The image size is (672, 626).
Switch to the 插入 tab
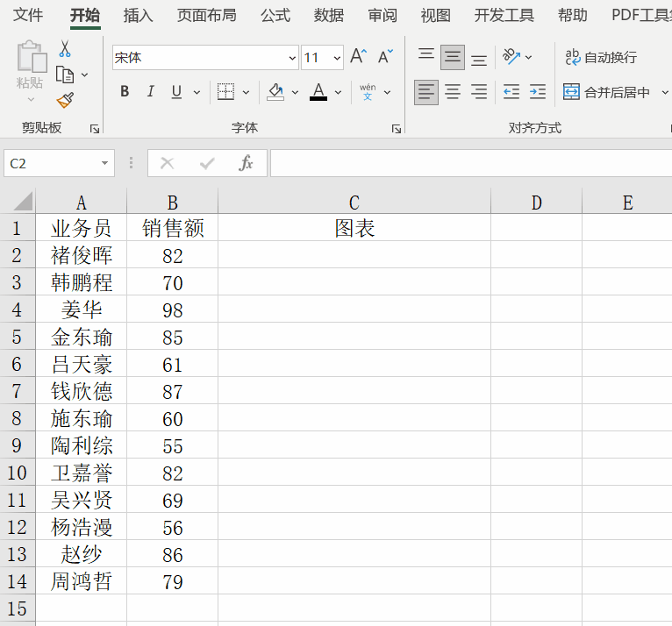[138, 15]
